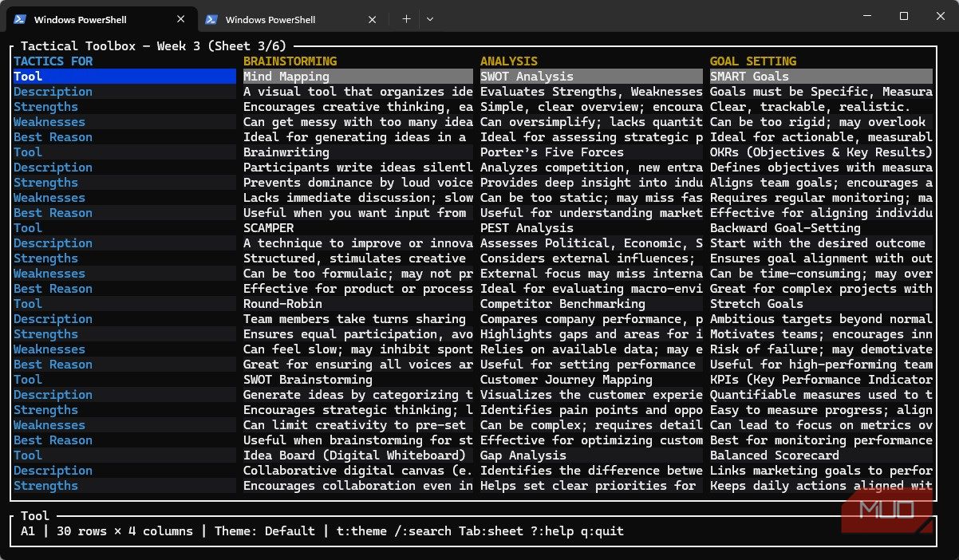Select the 'Analyzes competition, new entra' cell
The width and height of the screenshot is (959, 560).
(x=591, y=168)
